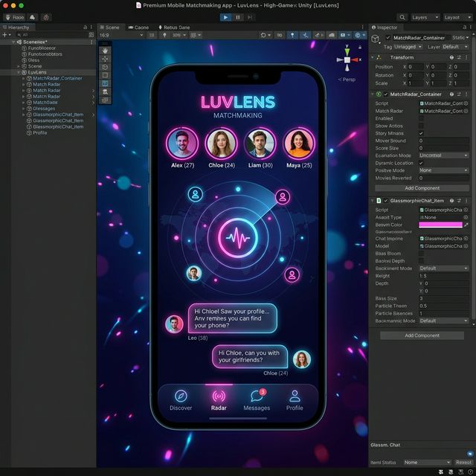Screen dimensions: 476x476
Task: Open Transform component kebab menu
Action: coord(466,57)
